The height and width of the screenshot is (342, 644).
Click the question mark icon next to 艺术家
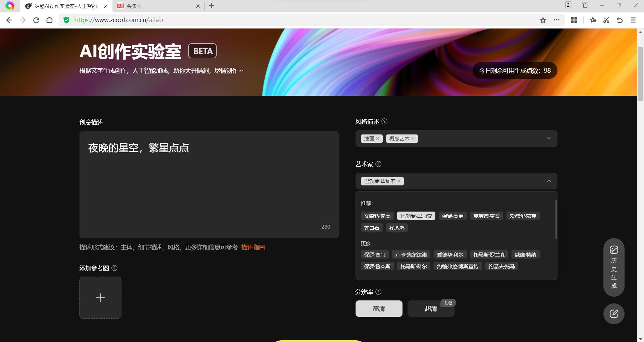point(378,164)
